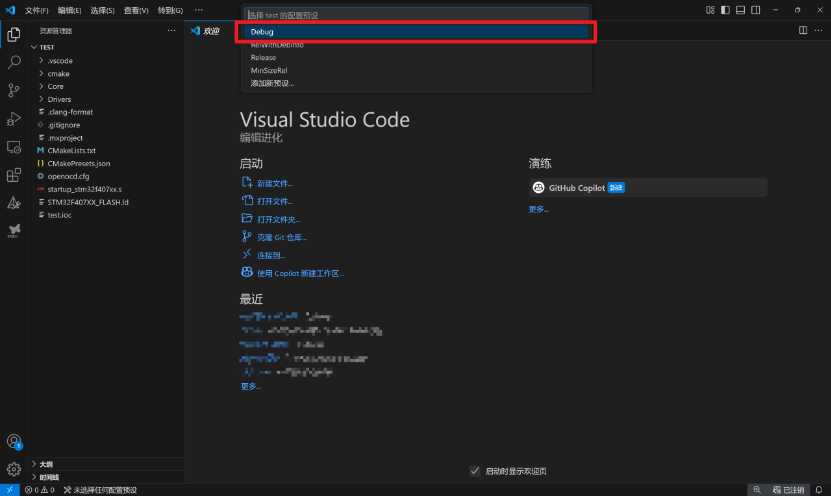Click the Copilot signed-out status item
The width and height of the screenshot is (831, 496).
(x=789, y=490)
